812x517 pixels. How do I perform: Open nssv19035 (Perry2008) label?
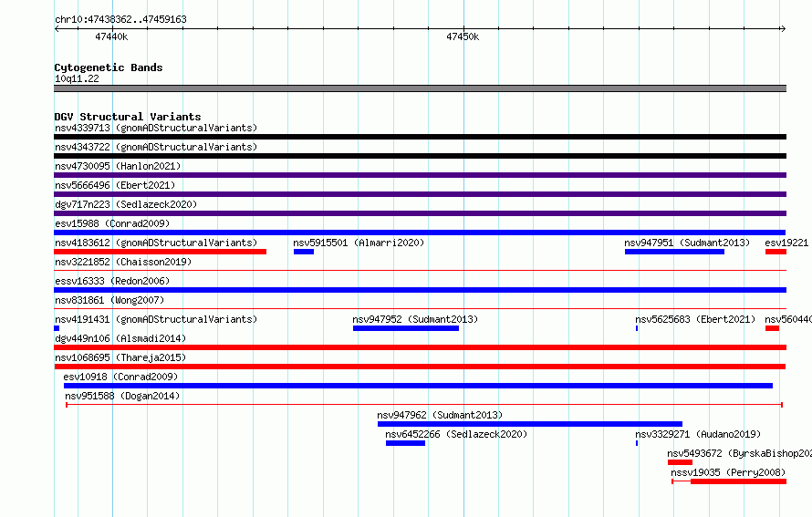728,472
